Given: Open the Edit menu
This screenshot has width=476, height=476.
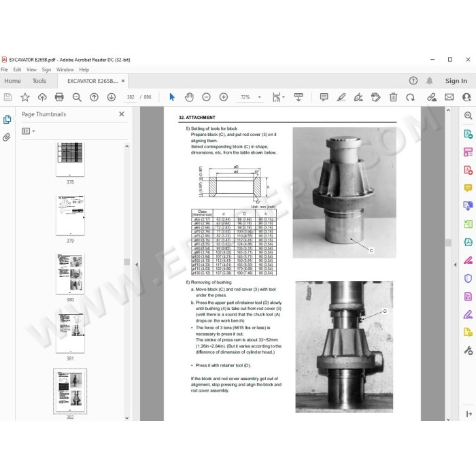Looking at the screenshot, I should pyautogui.click(x=17, y=69).
